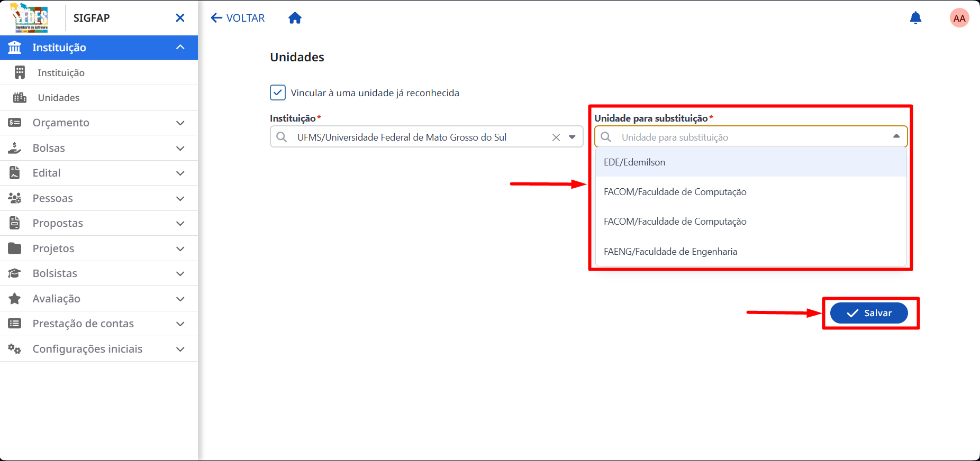Open the Instituição submenu item
The width and height of the screenshot is (980, 461).
pyautogui.click(x=99, y=72)
